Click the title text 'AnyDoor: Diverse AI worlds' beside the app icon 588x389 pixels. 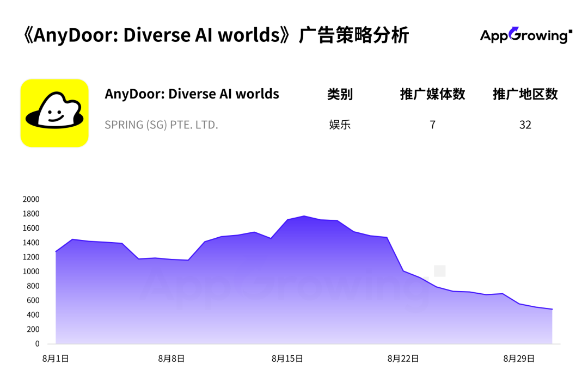pyautogui.click(x=192, y=94)
